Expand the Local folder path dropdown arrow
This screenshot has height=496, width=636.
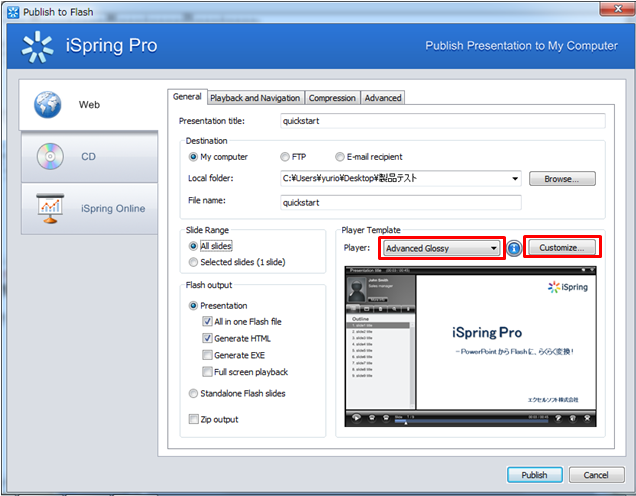[515, 178]
